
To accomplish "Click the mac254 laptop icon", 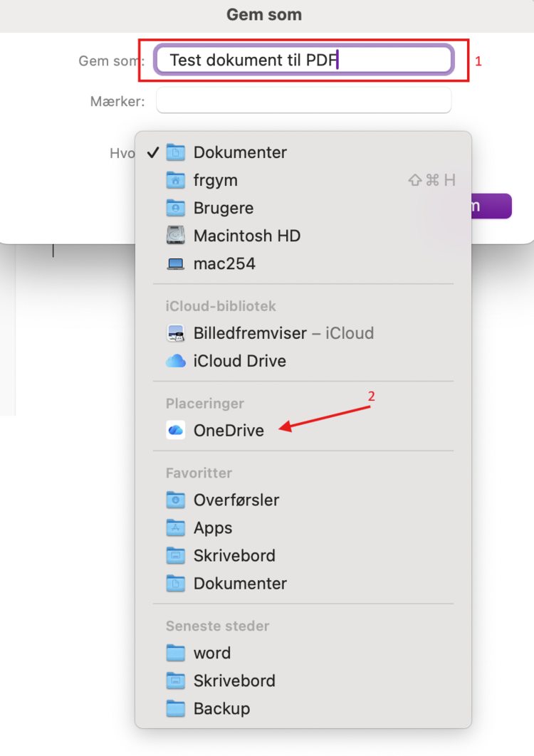I will tap(176, 263).
